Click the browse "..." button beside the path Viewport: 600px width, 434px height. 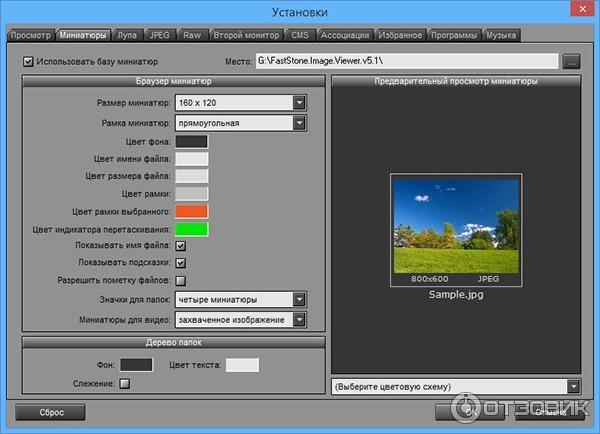[x=571, y=61]
